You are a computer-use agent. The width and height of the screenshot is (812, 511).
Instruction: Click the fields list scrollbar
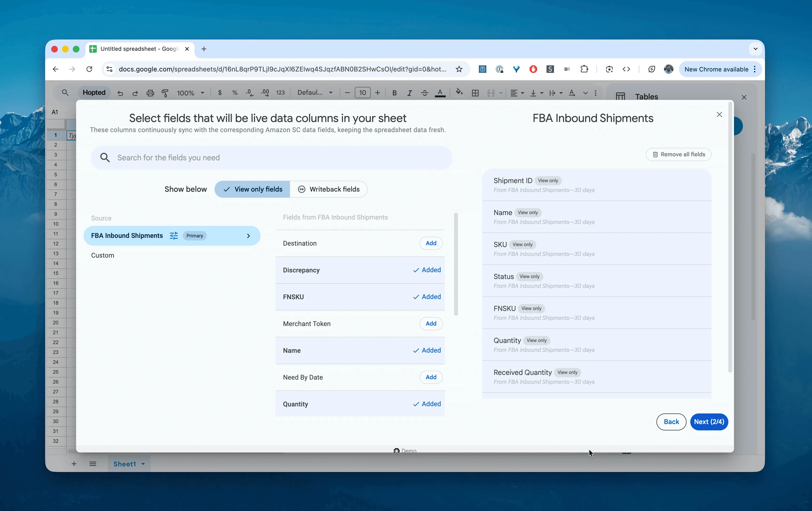456,264
